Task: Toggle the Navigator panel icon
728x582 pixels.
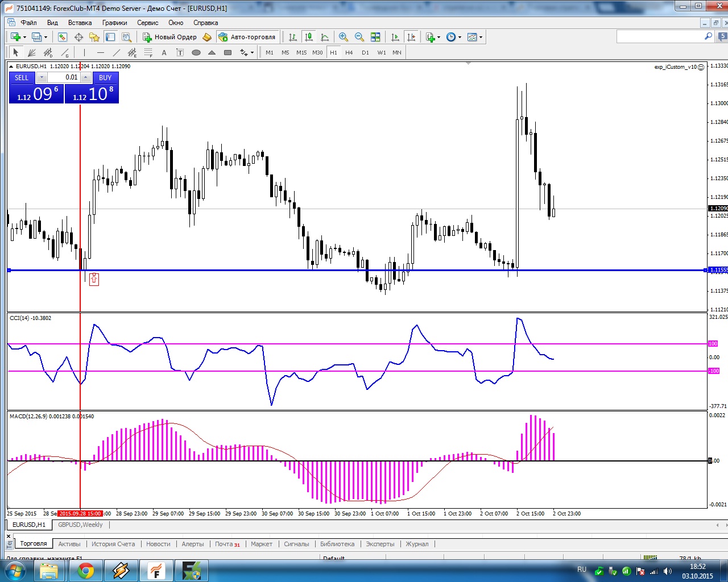Action: pos(94,37)
